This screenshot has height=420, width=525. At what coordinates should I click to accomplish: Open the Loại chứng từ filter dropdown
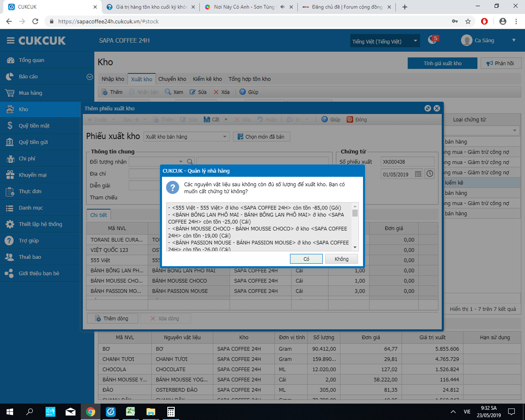[514, 130]
